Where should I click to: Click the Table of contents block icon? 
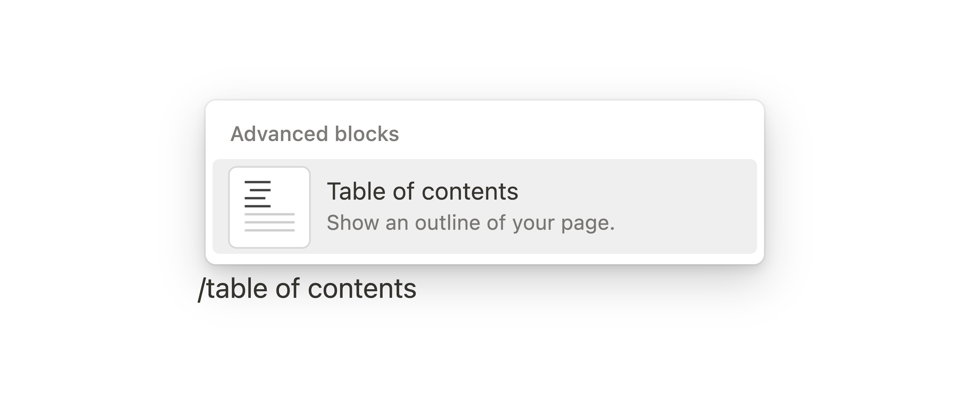(x=269, y=207)
